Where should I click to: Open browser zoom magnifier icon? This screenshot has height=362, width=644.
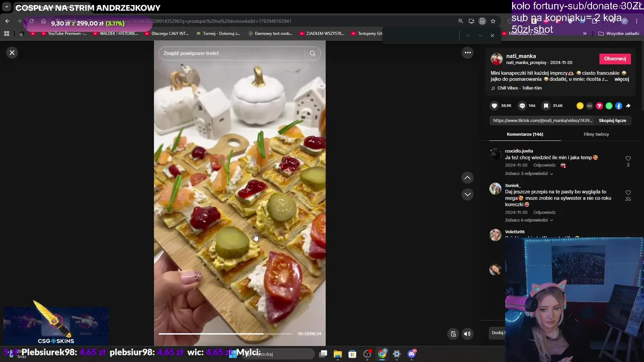coord(460,21)
